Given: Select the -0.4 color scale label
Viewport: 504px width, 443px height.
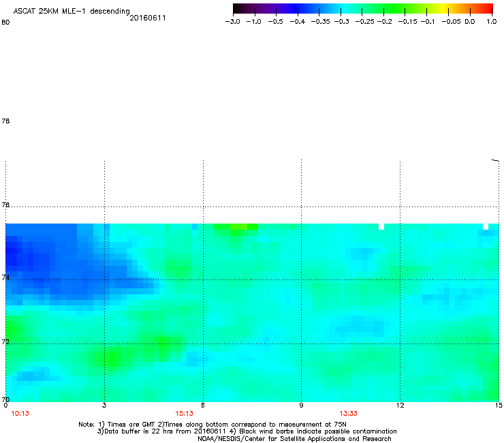Looking at the screenshot, I should (298, 22).
